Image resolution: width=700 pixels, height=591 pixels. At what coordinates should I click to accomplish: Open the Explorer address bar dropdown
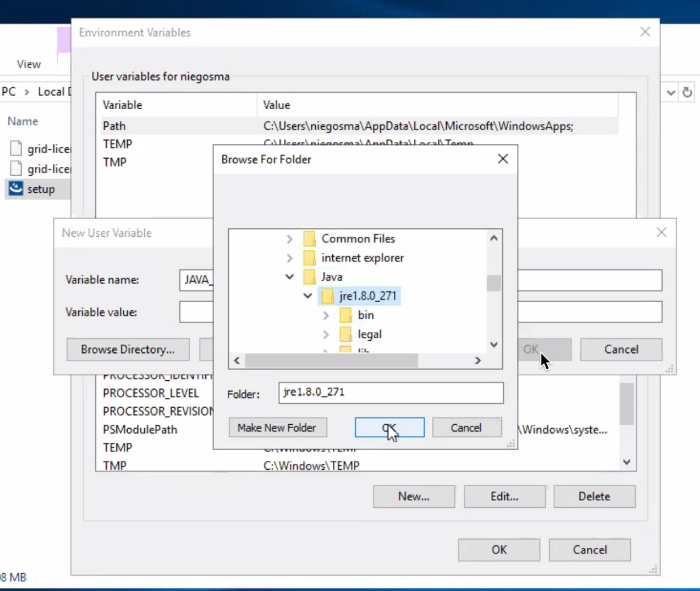click(x=671, y=93)
